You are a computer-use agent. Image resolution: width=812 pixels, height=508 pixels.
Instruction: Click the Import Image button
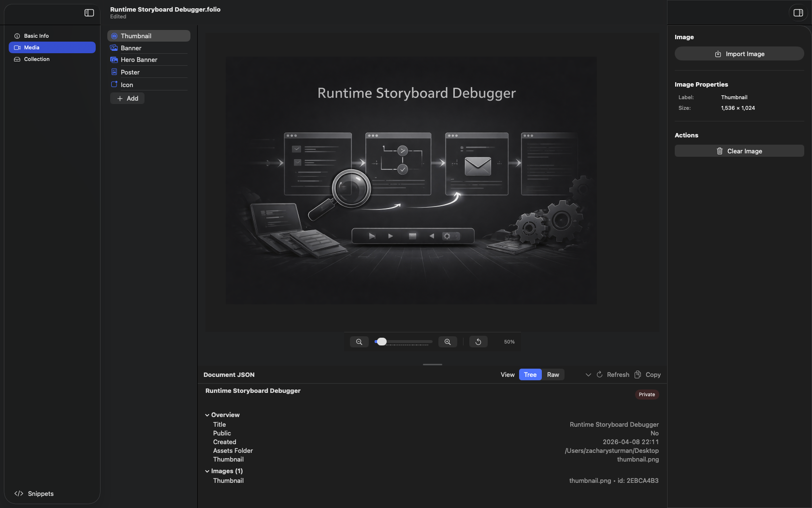(x=739, y=54)
